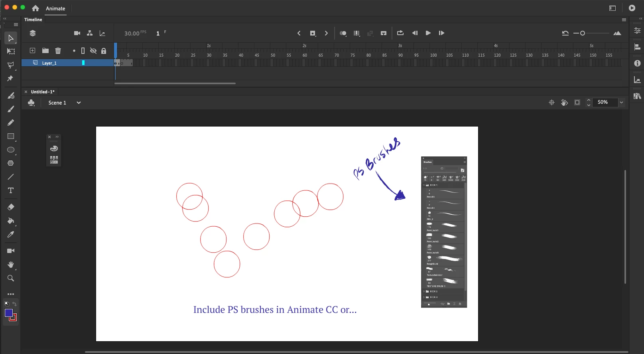Select the Free Transform tool
Viewport: 644px width, 354px height.
point(11,51)
